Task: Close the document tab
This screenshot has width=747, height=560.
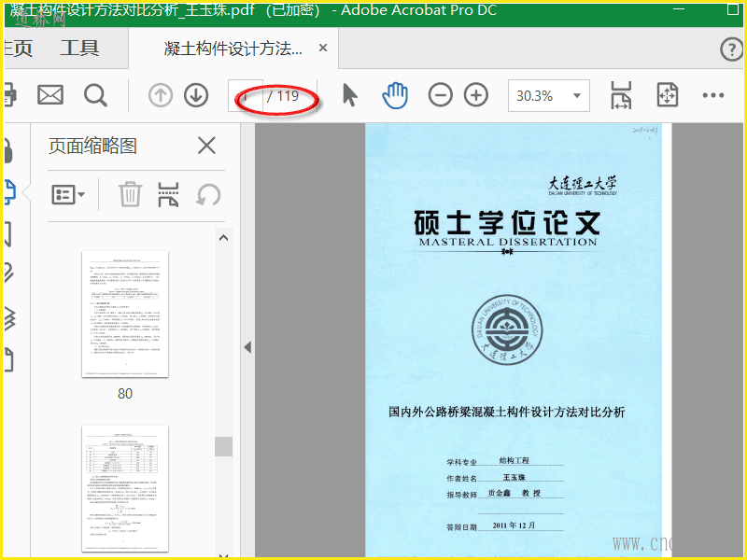Action: 323,48
